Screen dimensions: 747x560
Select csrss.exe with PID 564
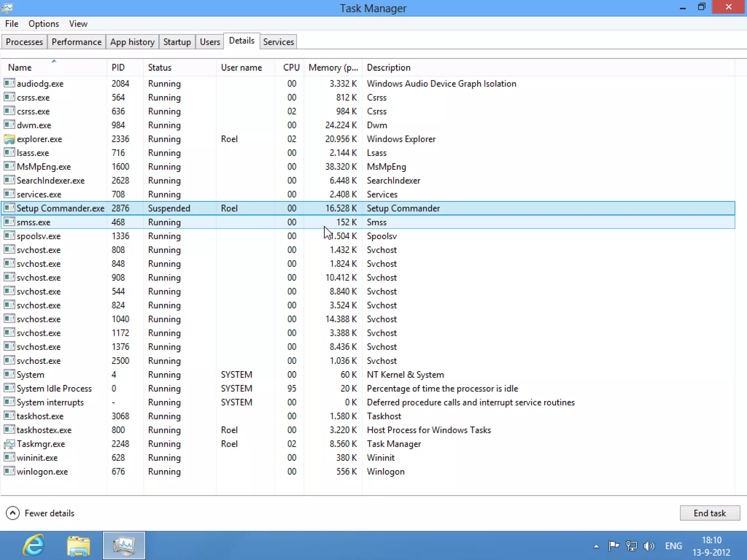point(368,97)
